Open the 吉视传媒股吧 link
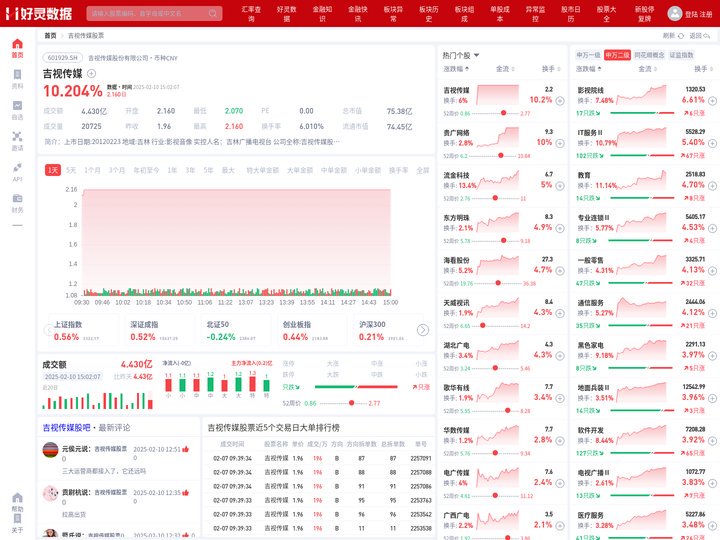The width and height of the screenshot is (720, 540). [66, 428]
